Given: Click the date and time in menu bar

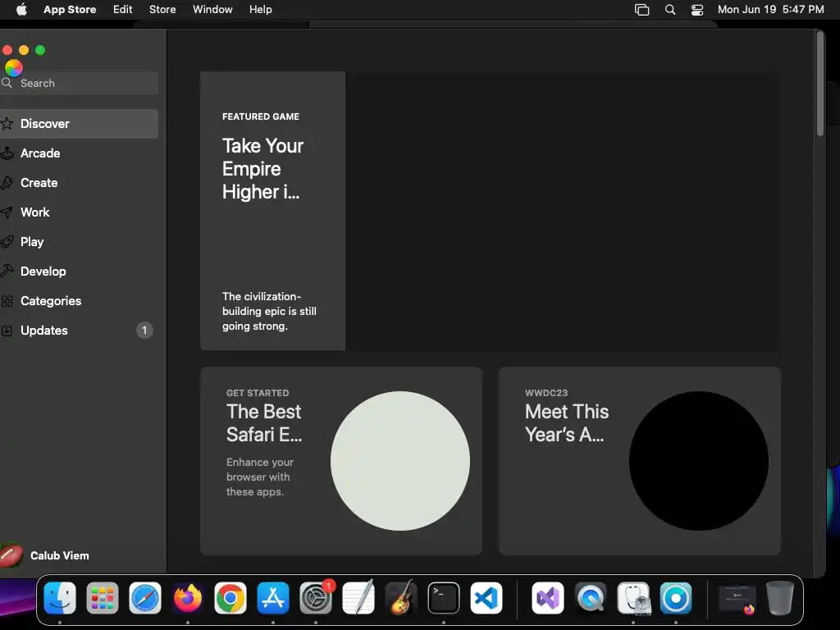Looking at the screenshot, I should pos(770,10).
